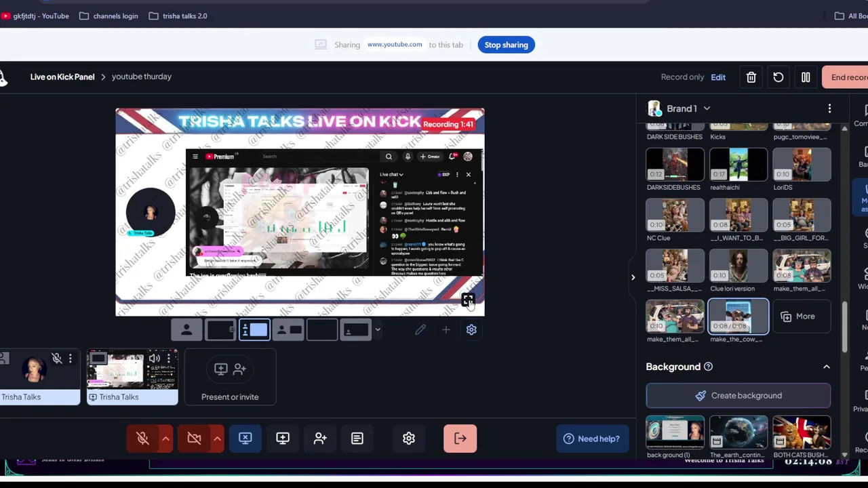
Task: Open the channels login bookmark folder
Action: tap(108, 16)
